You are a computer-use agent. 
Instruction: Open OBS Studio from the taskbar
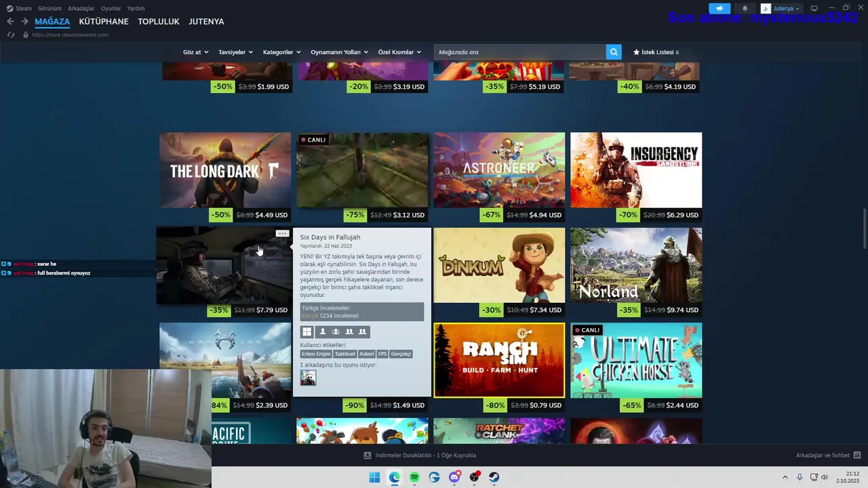[474, 477]
